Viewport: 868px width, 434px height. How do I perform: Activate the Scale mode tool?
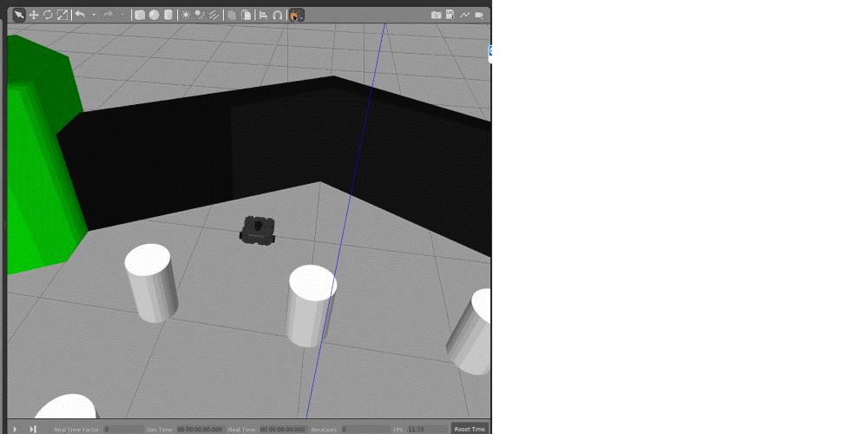coord(62,15)
